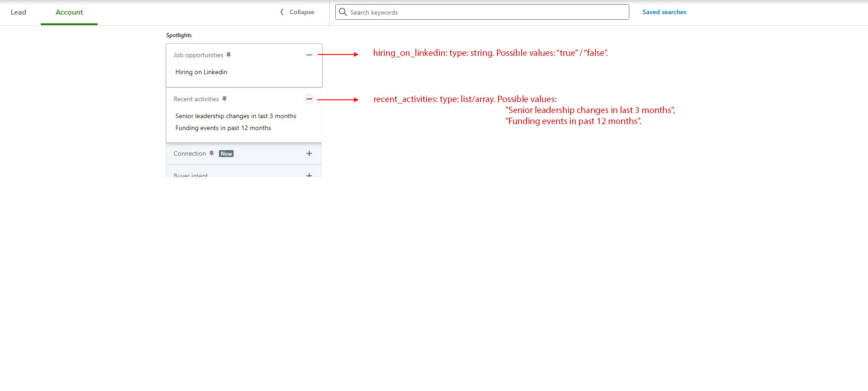Switch to the Lead tab
The height and width of the screenshot is (391, 868).
pyautogui.click(x=18, y=12)
